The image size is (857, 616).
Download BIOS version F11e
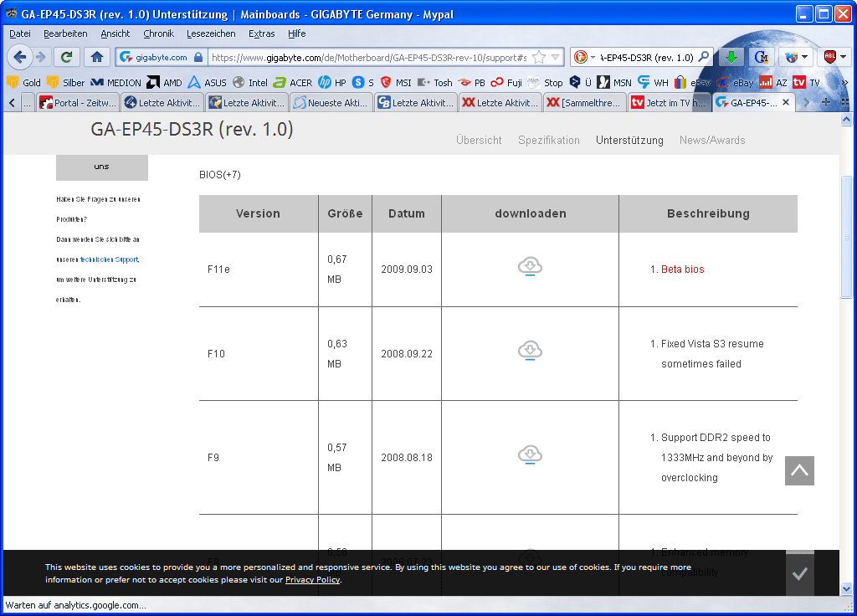click(530, 266)
